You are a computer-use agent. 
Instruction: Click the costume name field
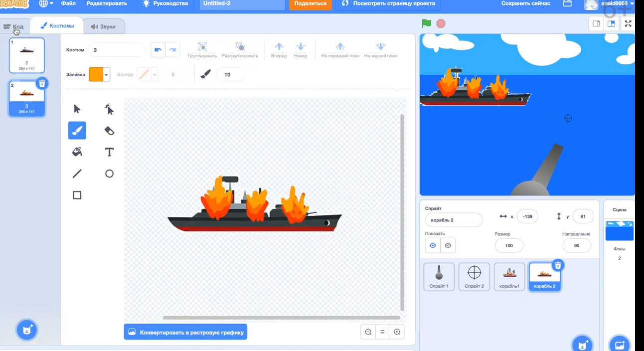[117, 50]
